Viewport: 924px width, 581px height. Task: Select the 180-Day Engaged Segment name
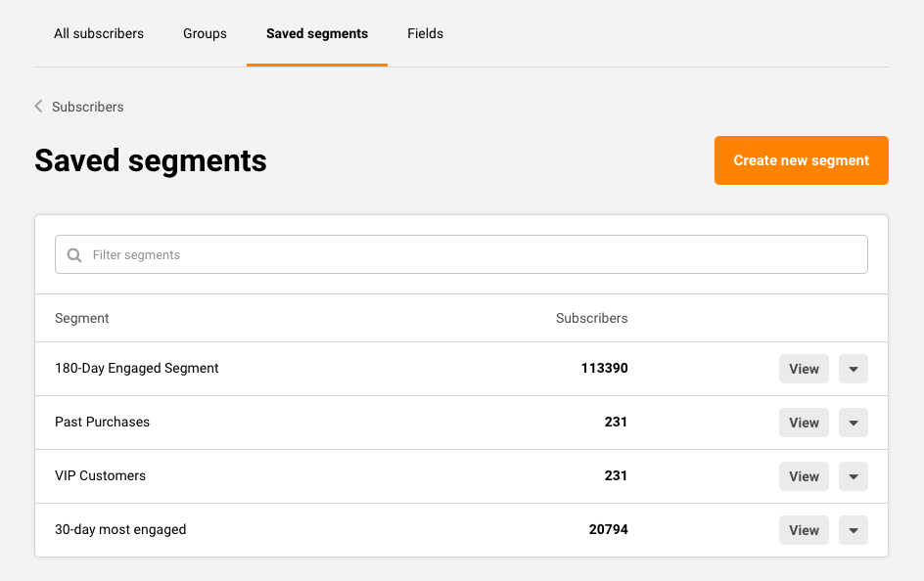(x=137, y=369)
